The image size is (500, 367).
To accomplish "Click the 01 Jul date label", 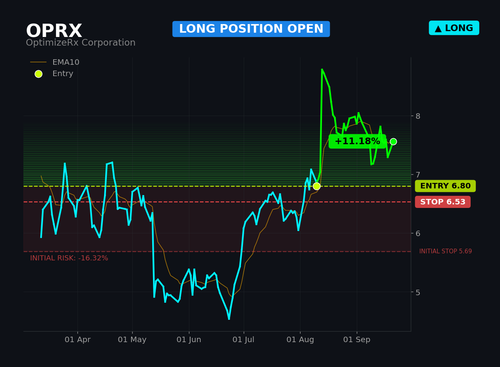I will [243, 339].
